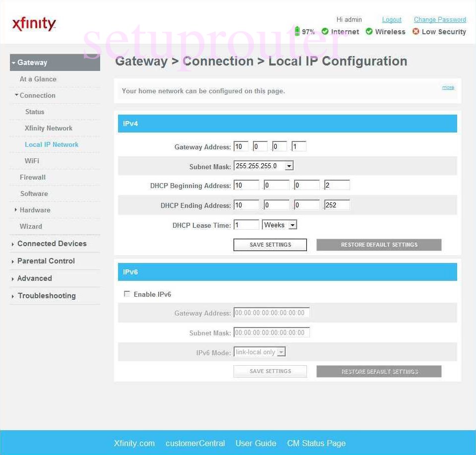Select At a Glance in sidebar
Image resolution: width=476 pixels, height=455 pixels.
pos(38,79)
